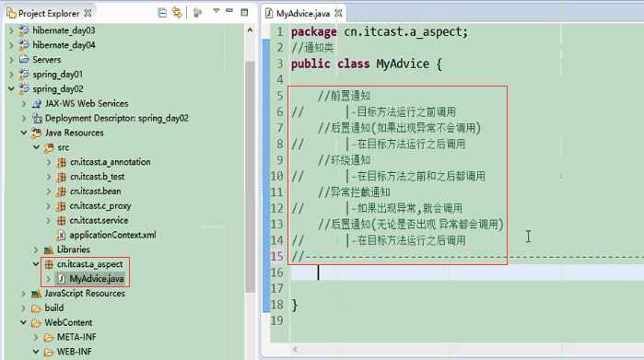This screenshot has height=360, width=644.
Task: Select applicationContext.xml in tree
Action: [112, 235]
